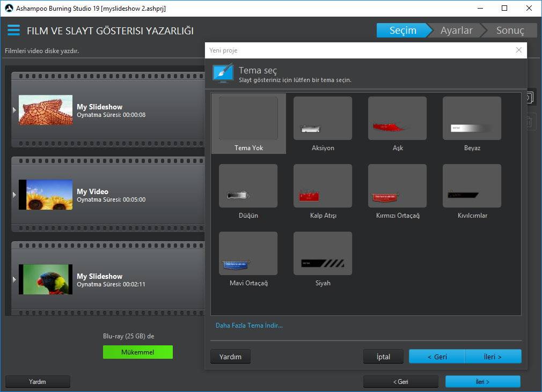Choose the Kalp Atışı theme
Image resolution: width=542 pixels, height=392 pixels.
[323, 186]
